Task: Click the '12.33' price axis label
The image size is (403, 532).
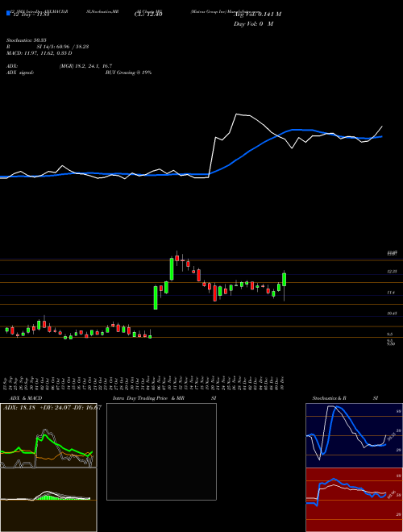Action: 392,272
